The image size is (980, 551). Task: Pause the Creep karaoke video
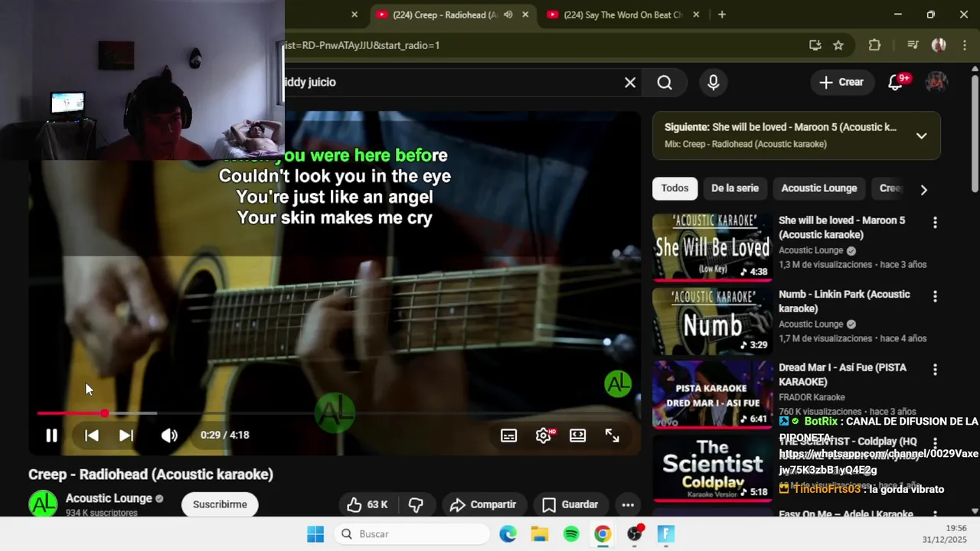tap(51, 435)
